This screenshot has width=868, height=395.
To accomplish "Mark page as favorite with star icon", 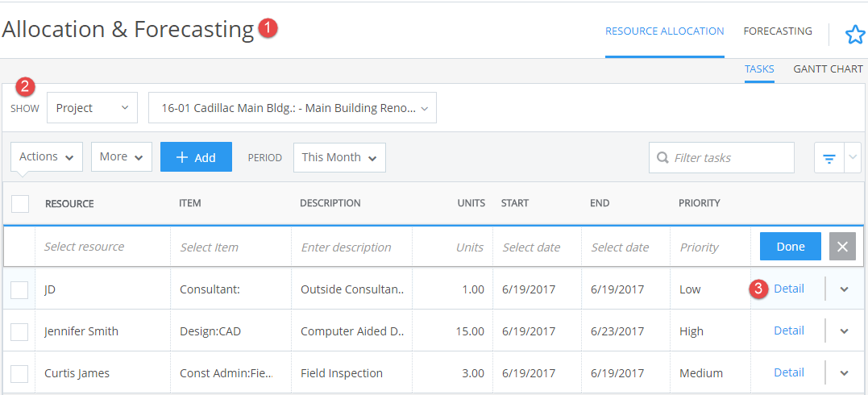I will coord(855,35).
